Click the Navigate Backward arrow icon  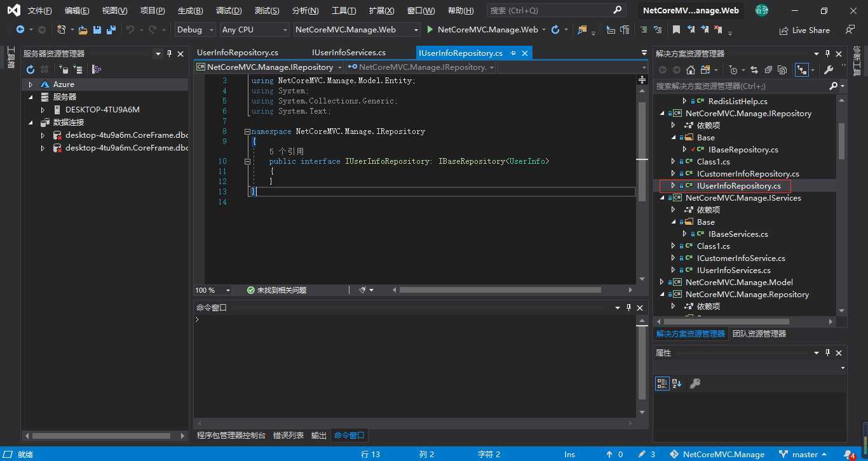click(20, 30)
